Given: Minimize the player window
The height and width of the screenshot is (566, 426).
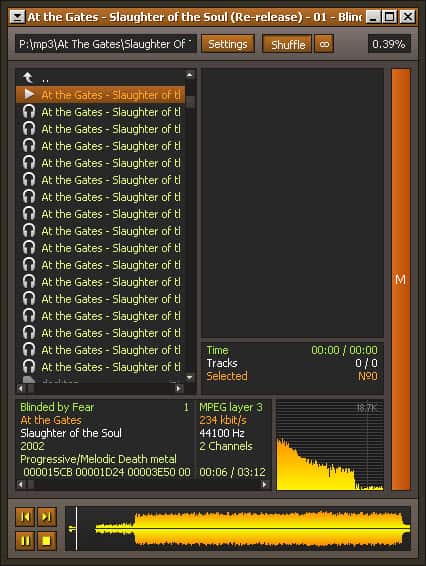Looking at the screenshot, I should click(x=373, y=17).
